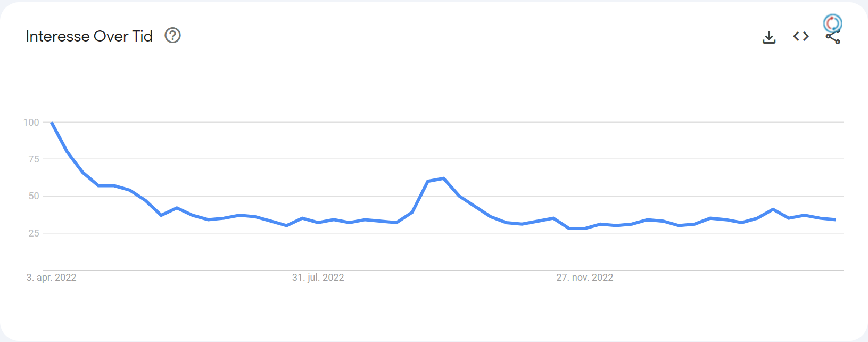Image resolution: width=868 pixels, height=342 pixels.
Task: Select the 75 y-axis label
Action: pos(34,159)
